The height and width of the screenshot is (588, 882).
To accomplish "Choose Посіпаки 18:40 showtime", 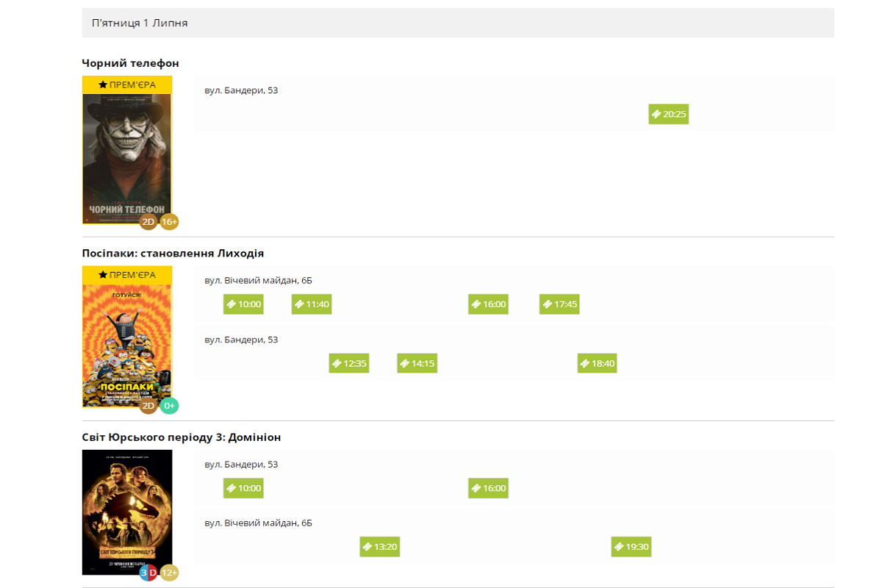I will click(598, 363).
